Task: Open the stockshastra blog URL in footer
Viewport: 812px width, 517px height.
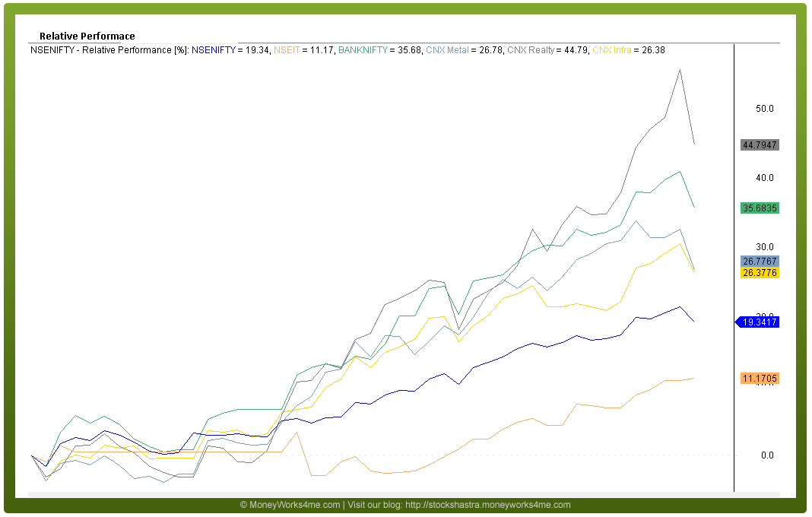Action: pos(487,505)
